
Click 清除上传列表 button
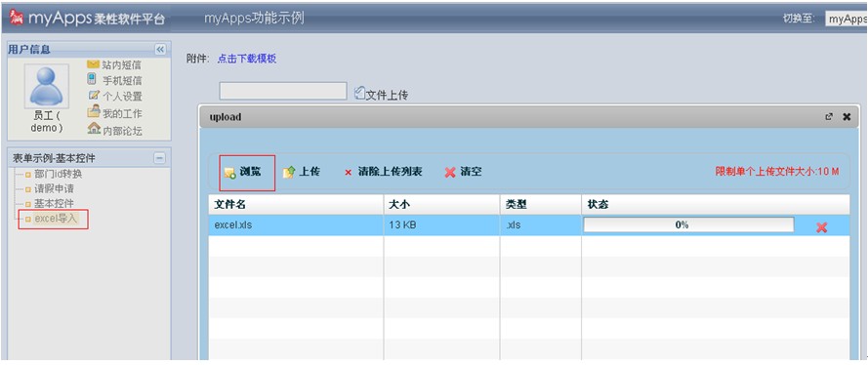383,172
